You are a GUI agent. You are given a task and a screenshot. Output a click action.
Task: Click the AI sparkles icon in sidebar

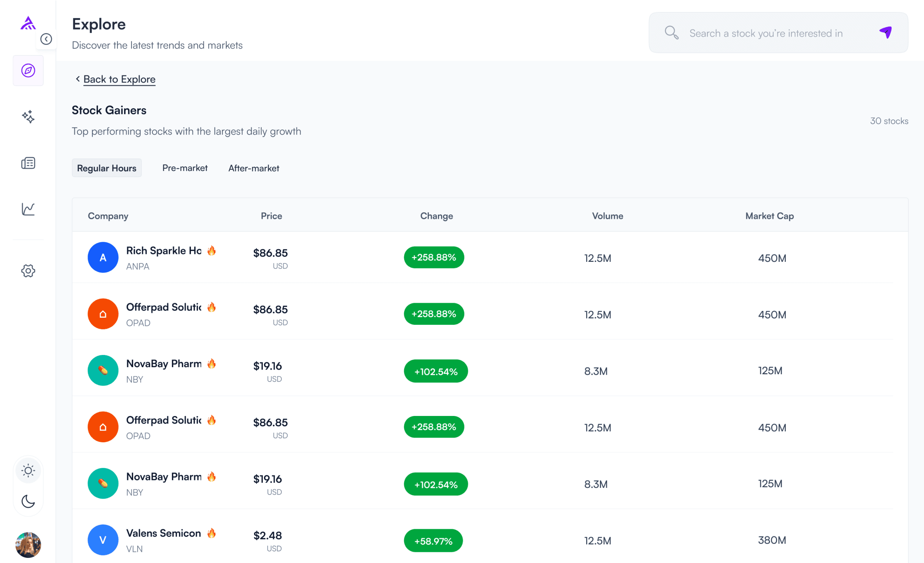pyautogui.click(x=28, y=117)
